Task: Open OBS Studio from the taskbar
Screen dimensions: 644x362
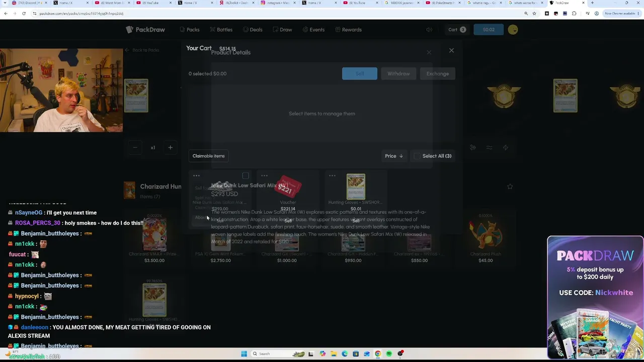Action: click(x=400, y=354)
